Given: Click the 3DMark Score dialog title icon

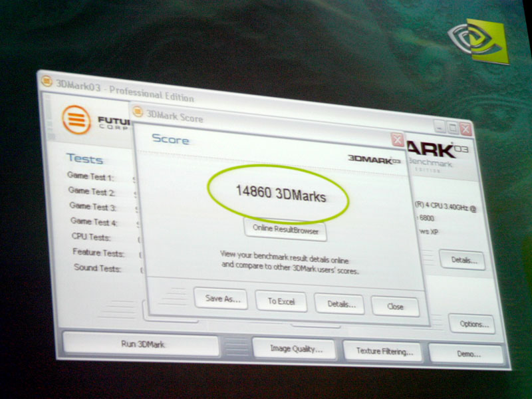Looking at the screenshot, I should click(138, 112).
